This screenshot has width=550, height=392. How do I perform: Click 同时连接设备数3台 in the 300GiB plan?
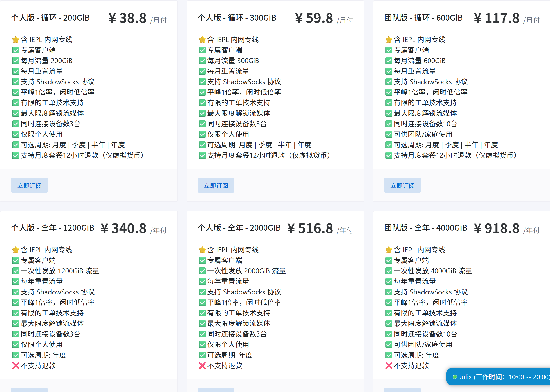(x=237, y=124)
